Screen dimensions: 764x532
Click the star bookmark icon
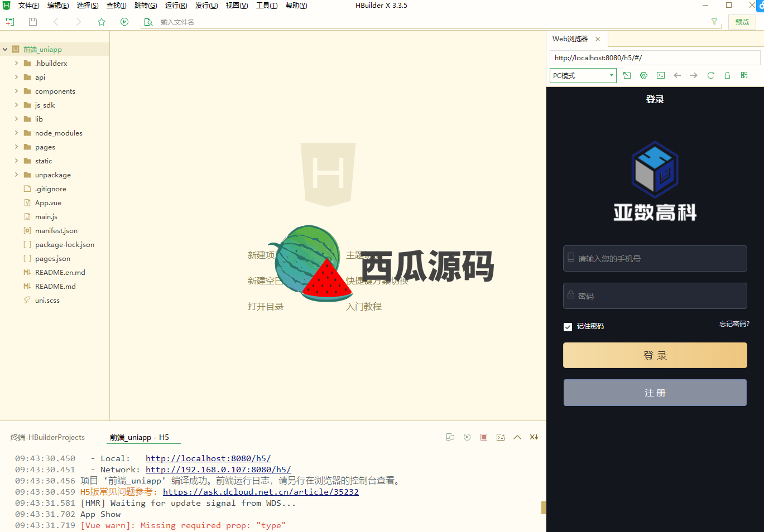click(x=102, y=22)
